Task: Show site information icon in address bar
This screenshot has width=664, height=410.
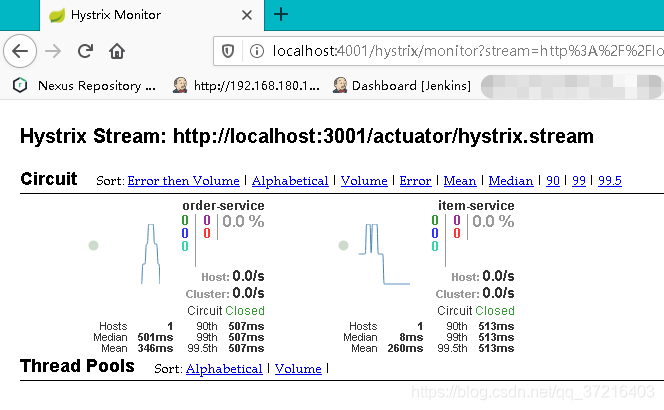Action: [257, 51]
